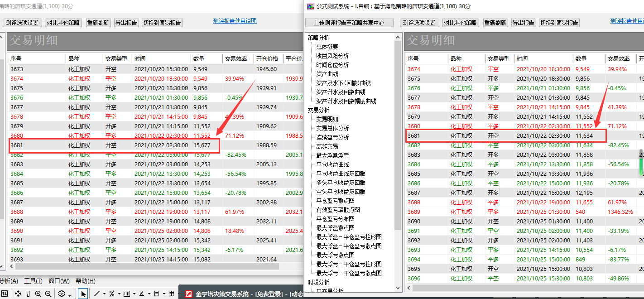
Task: Select the 策略分析 tree node
Action: (x=318, y=38)
